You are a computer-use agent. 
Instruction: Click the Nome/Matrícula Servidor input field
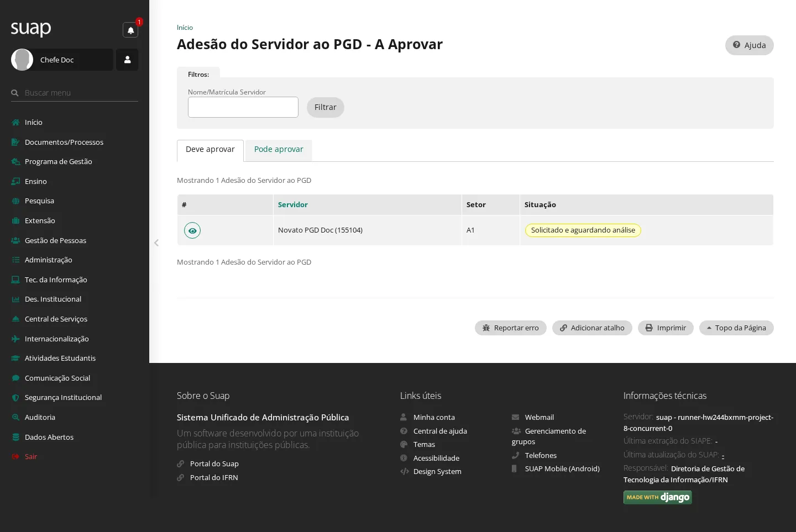pyautogui.click(x=243, y=107)
